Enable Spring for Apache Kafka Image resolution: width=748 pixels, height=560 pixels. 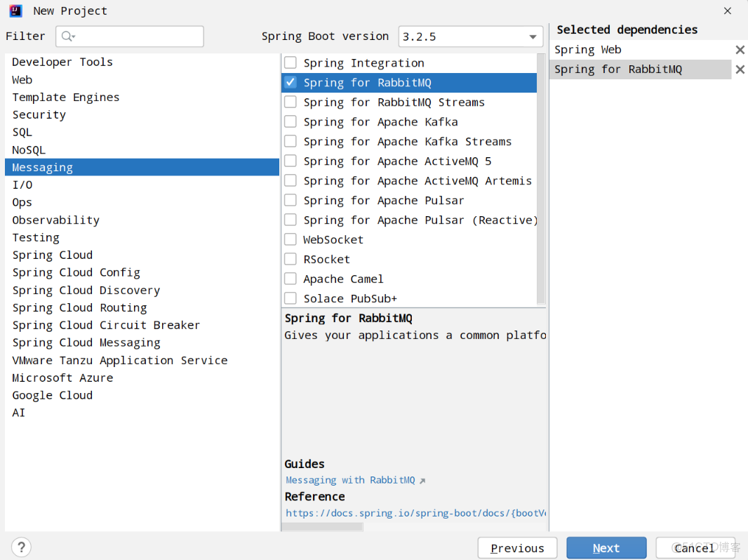(290, 121)
